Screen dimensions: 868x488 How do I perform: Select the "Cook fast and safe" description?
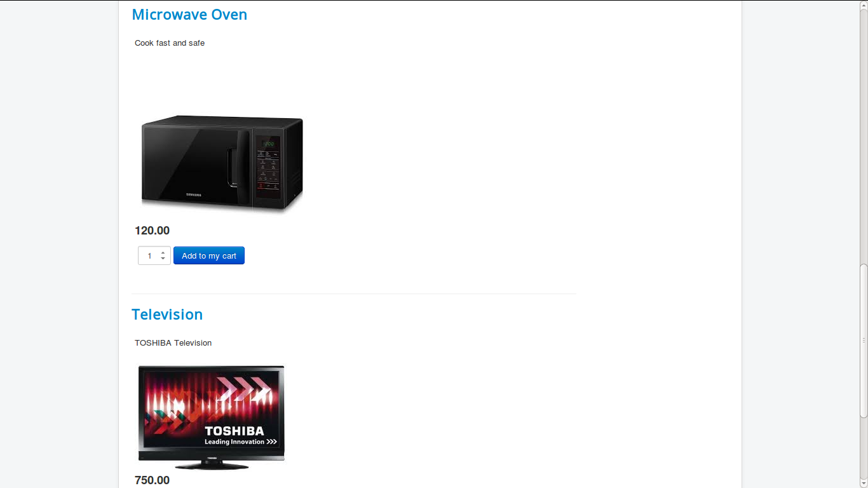[170, 43]
